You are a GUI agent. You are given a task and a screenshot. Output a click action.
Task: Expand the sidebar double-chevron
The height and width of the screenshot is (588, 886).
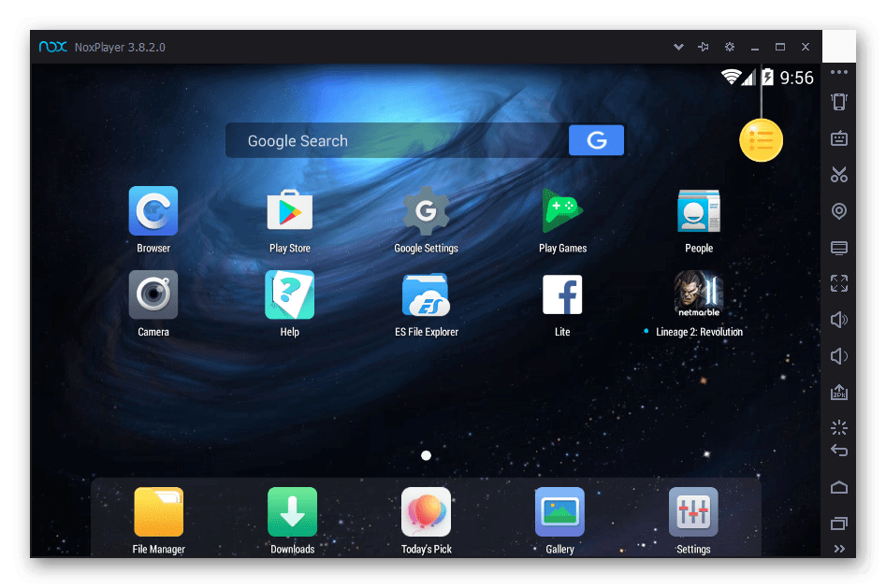click(x=839, y=549)
